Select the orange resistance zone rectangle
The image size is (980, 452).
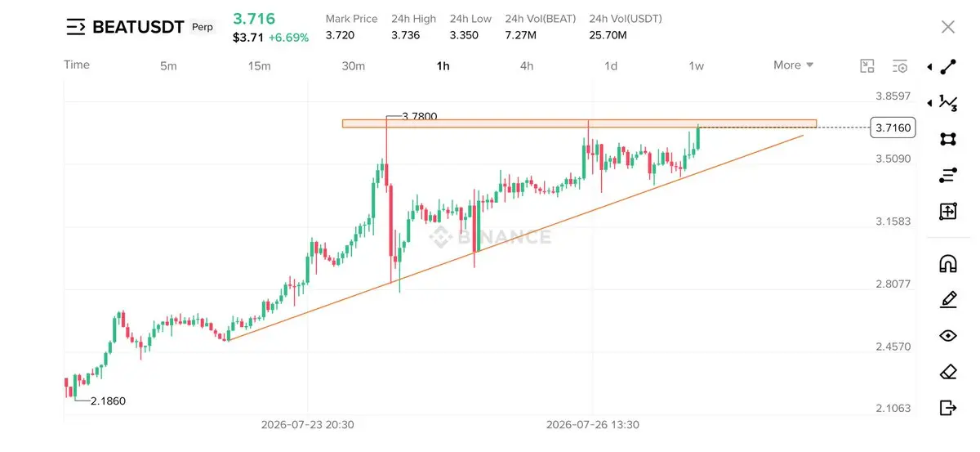(x=579, y=123)
